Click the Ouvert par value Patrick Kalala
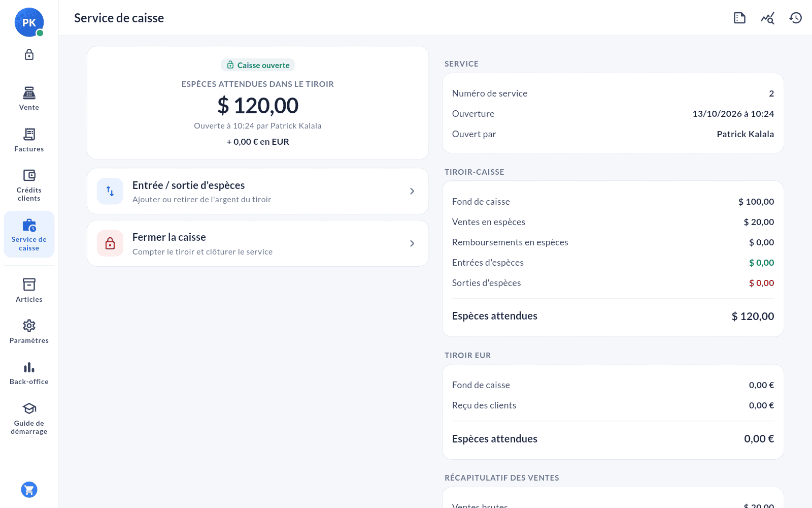The width and height of the screenshot is (812, 508). pos(745,134)
